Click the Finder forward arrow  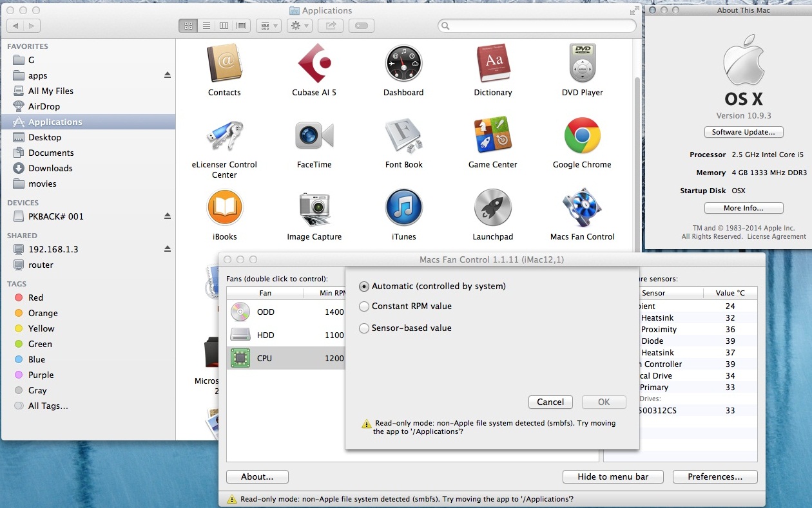coord(32,26)
